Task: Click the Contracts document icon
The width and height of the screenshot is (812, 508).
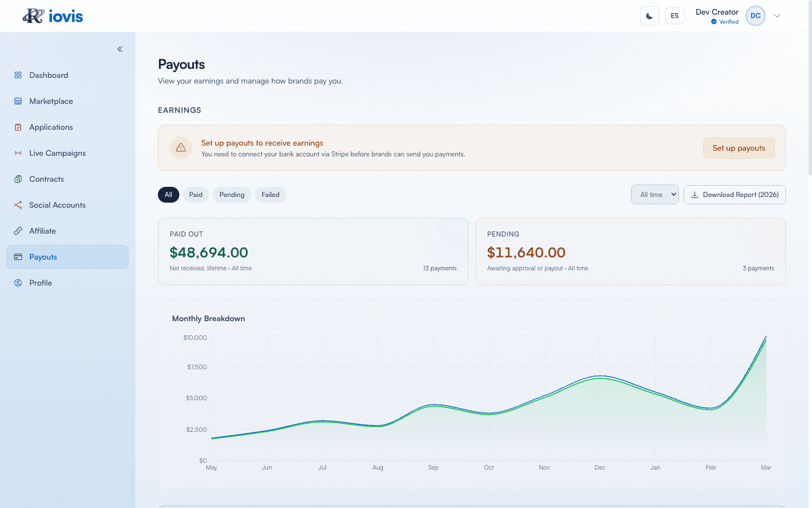Action: [18, 179]
